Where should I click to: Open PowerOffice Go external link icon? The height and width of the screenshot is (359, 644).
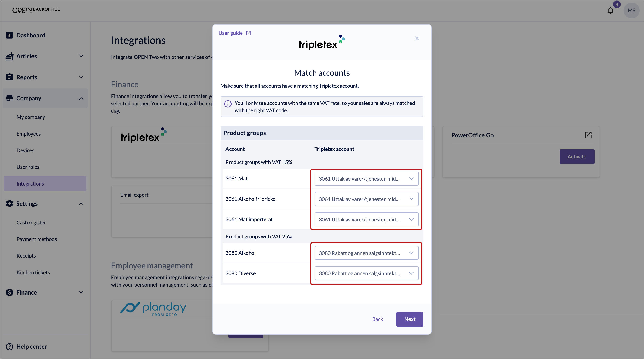(x=588, y=135)
